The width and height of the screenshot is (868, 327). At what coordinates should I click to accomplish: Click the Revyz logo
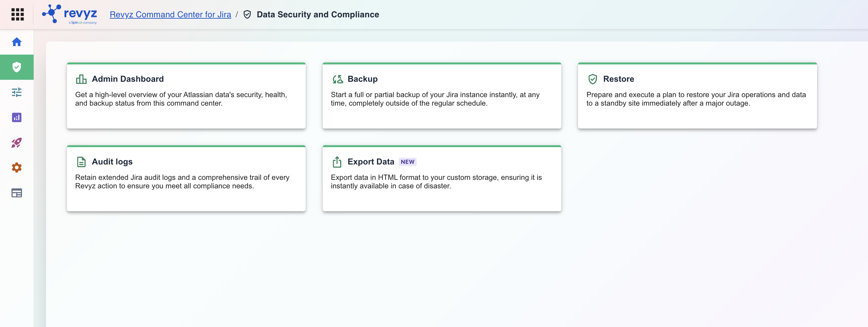coord(70,14)
